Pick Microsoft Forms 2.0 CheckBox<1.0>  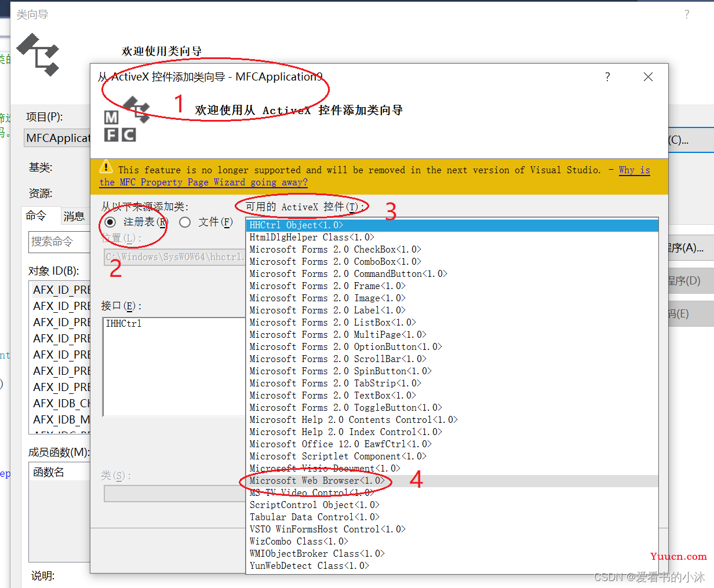pyautogui.click(x=335, y=250)
